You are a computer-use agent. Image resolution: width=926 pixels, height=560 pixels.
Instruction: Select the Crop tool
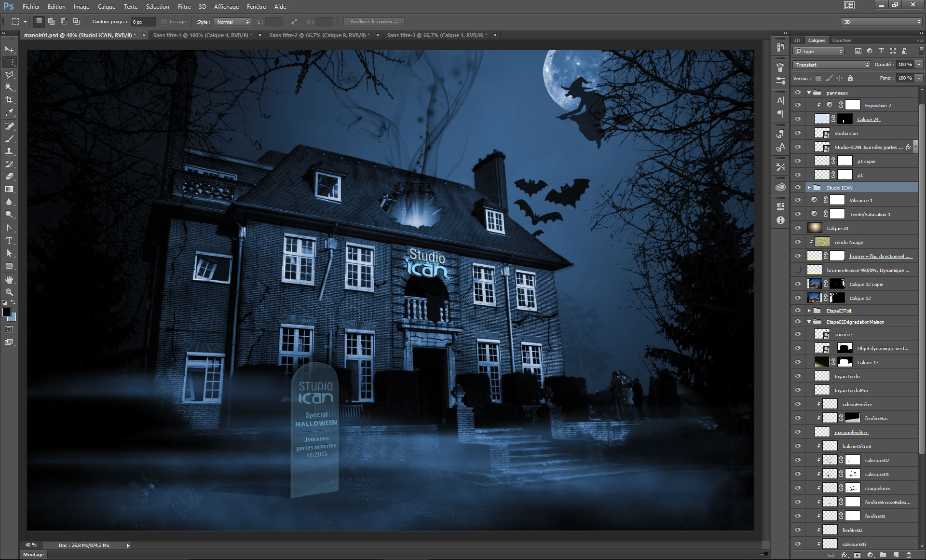click(9, 100)
